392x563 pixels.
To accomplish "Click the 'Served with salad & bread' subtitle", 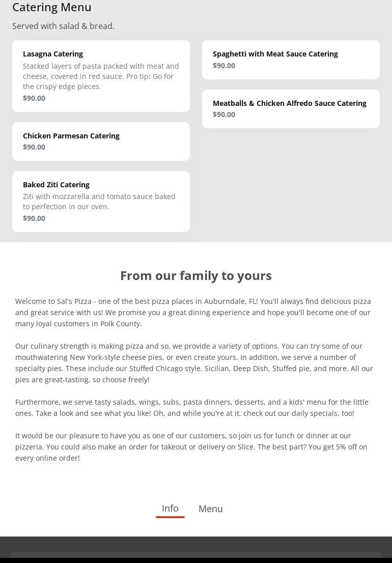I will [x=63, y=26].
